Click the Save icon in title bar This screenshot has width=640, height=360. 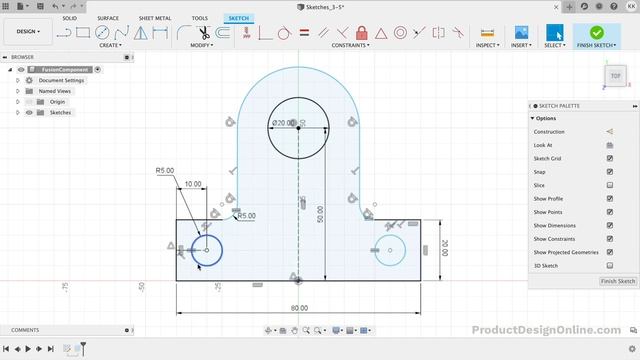(40, 7)
